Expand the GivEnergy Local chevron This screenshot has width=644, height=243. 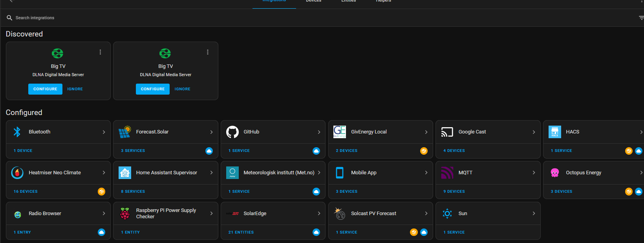tap(426, 132)
